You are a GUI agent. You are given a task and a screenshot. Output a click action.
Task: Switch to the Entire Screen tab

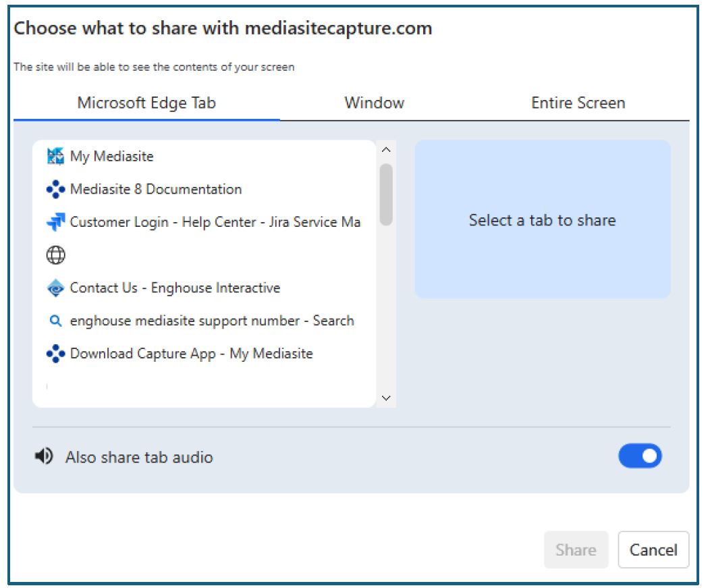pyautogui.click(x=578, y=103)
